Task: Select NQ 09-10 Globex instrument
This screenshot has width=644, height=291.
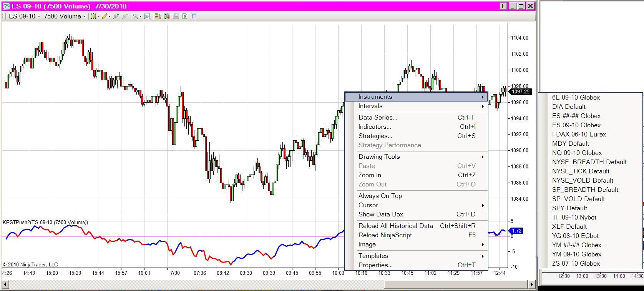Action: coord(591,153)
